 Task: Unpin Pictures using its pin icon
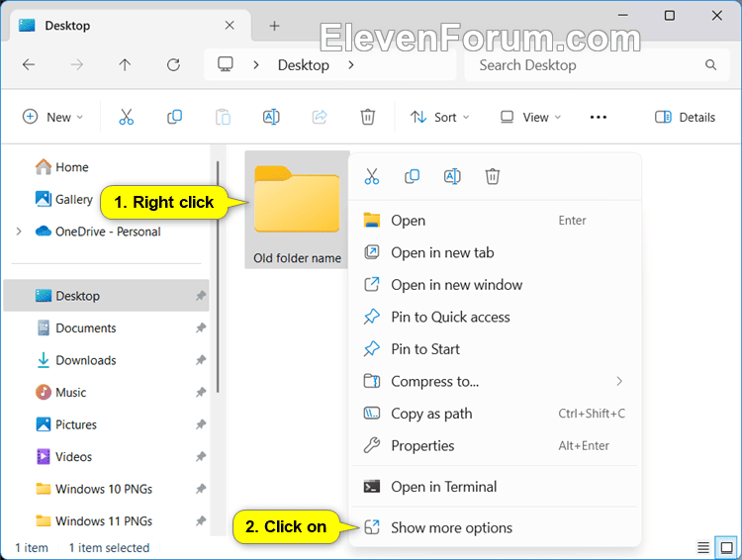[201, 424]
